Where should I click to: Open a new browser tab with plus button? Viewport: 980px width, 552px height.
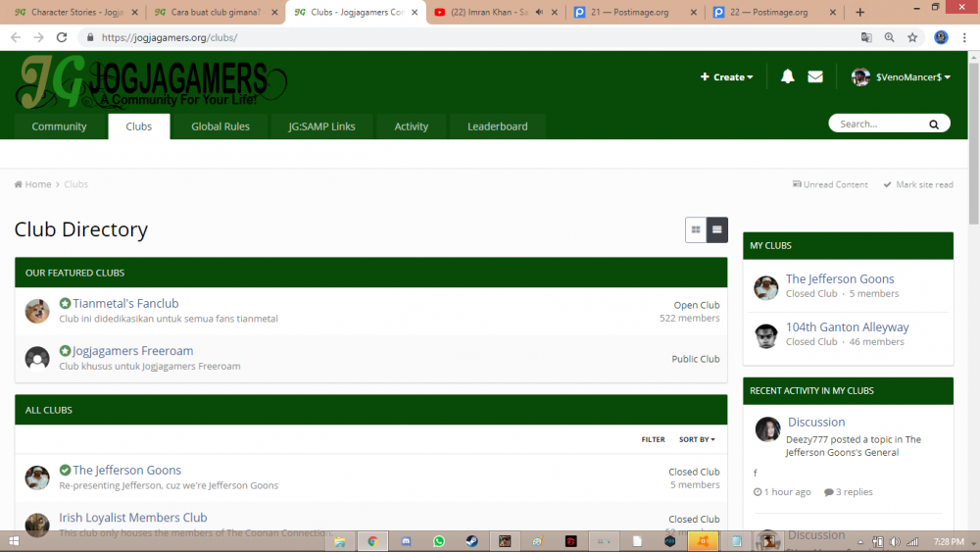coord(860,12)
